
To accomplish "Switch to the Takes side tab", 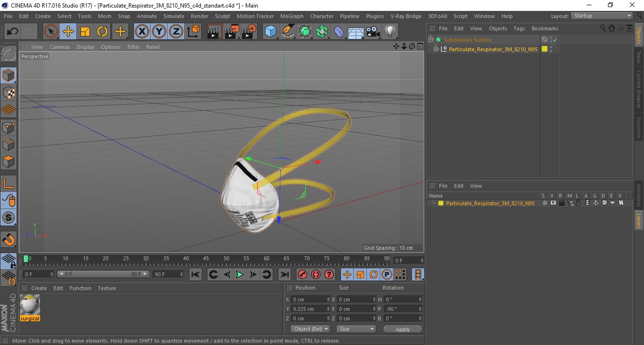I will [639, 57].
